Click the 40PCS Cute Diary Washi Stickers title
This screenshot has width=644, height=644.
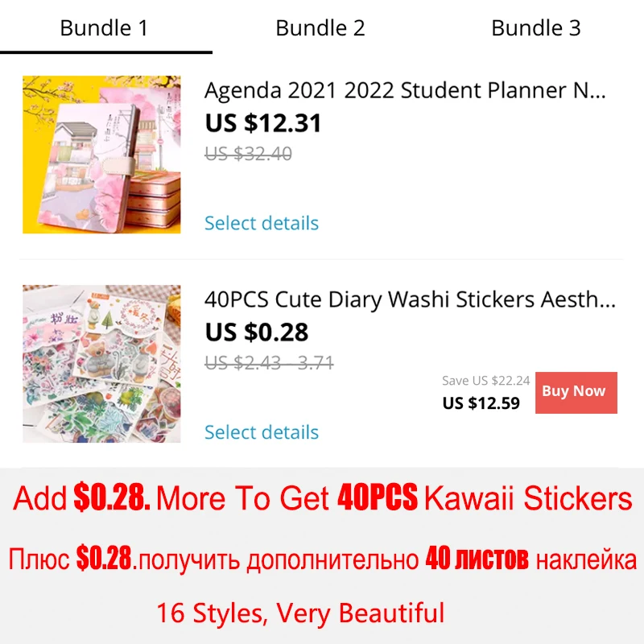pyautogui.click(x=410, y=299)
